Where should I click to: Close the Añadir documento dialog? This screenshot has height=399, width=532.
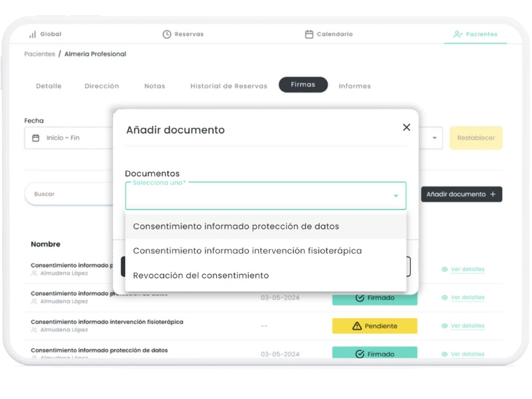tap(406, 127)
